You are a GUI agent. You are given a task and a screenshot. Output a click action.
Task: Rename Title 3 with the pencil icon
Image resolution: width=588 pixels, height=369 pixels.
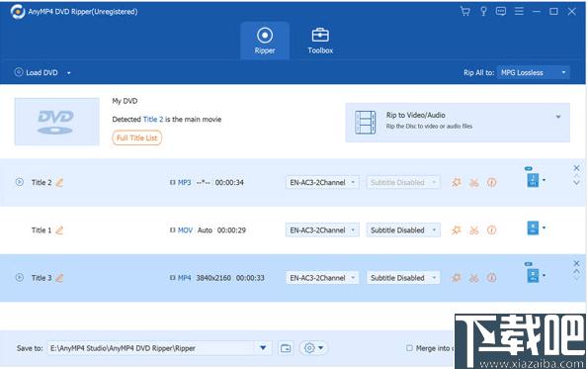[59, 278]
